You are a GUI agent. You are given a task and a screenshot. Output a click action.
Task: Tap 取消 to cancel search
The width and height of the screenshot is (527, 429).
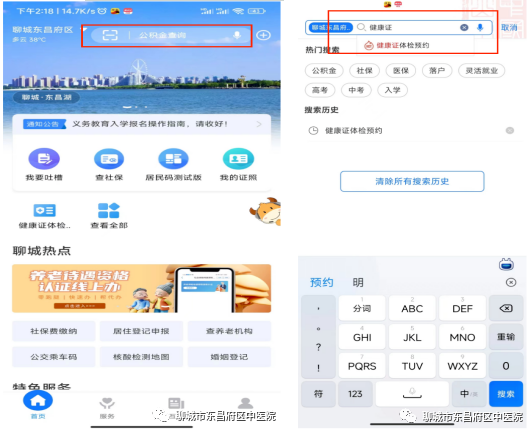coord(509,28)
